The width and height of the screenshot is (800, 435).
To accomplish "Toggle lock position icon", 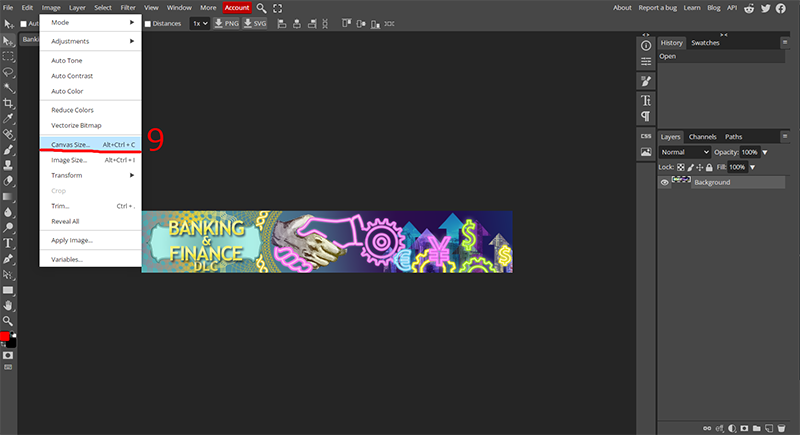I will coord(699,167).
